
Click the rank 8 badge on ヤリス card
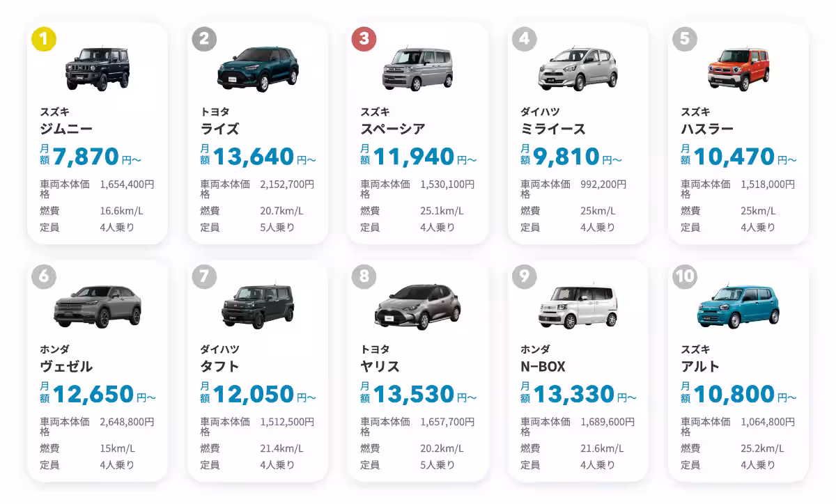(364, 276)
